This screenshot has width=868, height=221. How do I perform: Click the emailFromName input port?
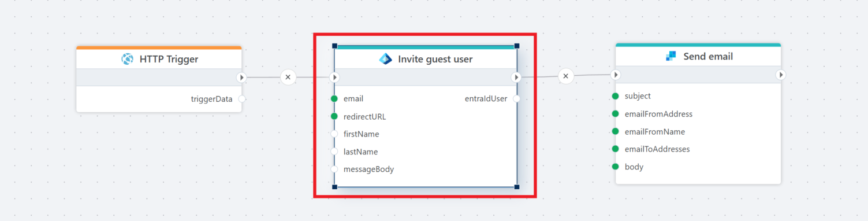pos(616,131)
